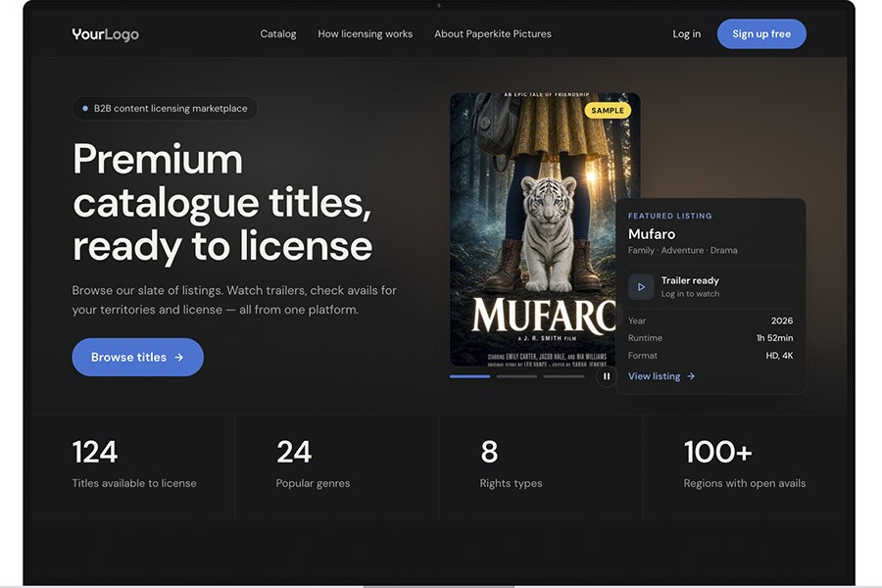
Task: Click the Sign up free button
Action: [761, 33]
